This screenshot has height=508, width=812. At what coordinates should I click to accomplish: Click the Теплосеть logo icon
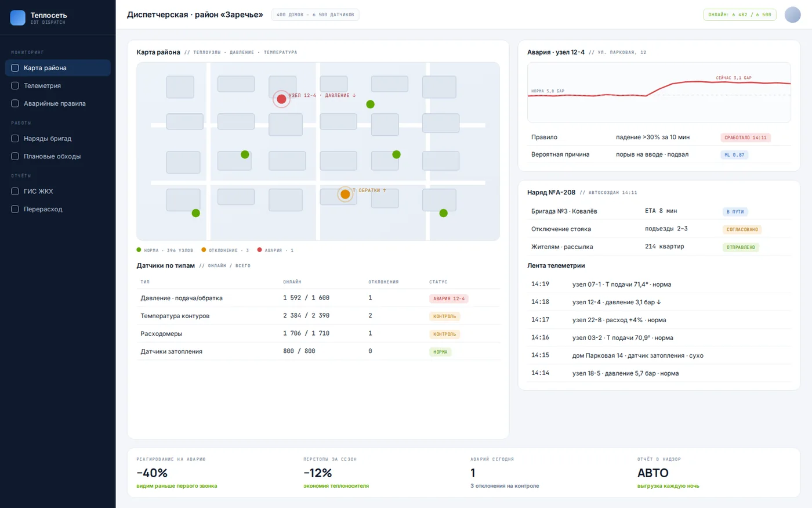coord(18,17)
